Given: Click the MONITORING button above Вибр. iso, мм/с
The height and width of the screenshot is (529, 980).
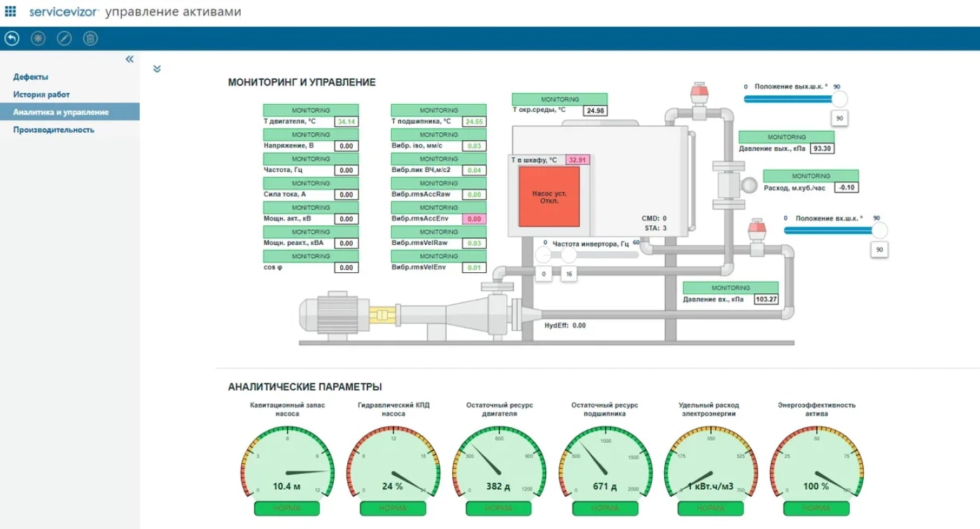Looking at the screenshot, I should (439, 134).
